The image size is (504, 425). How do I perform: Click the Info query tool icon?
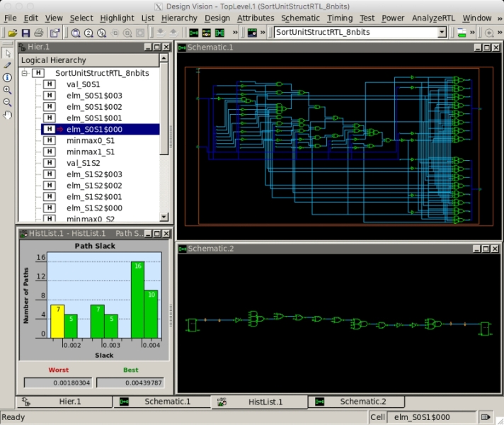click(x=7, y=77)
